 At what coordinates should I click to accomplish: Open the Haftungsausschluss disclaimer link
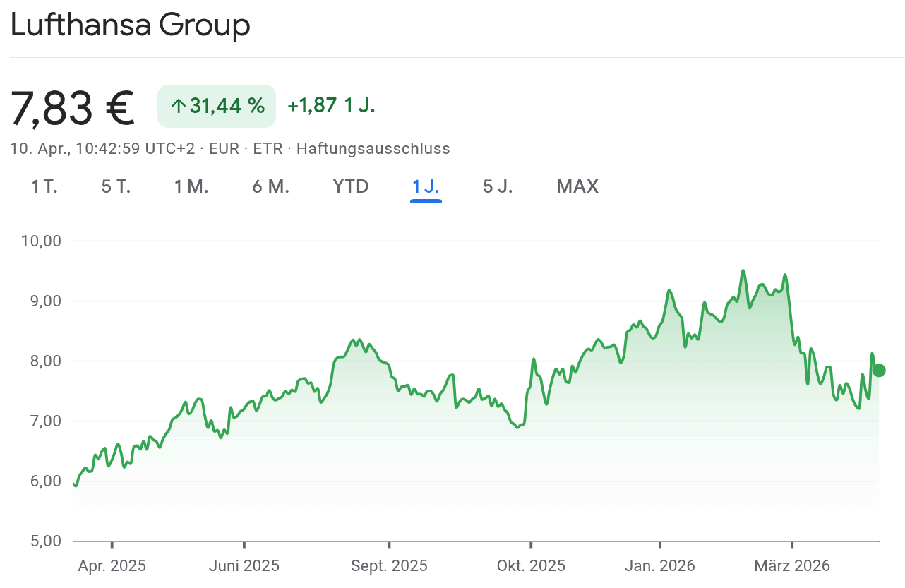tap(373, 149)
